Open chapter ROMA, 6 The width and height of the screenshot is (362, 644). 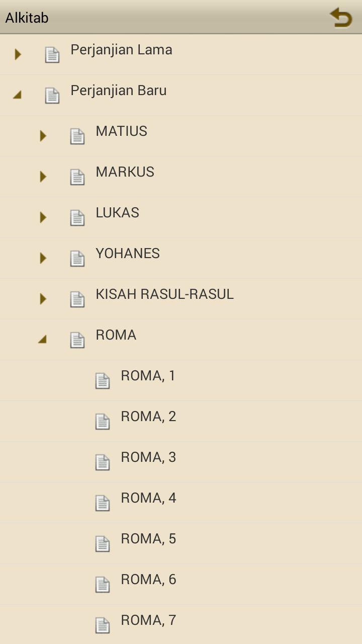tap(148, 580)
